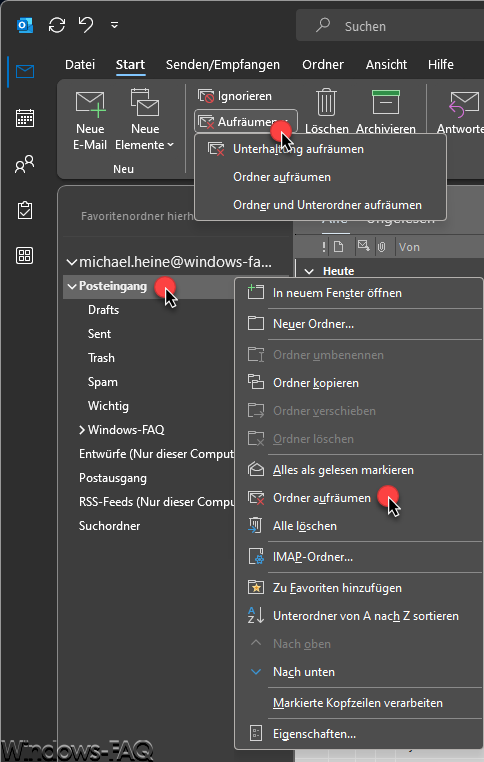Open IMAP-Ordner... from context menu
The image size is (484, 762).
click(359, 557)
